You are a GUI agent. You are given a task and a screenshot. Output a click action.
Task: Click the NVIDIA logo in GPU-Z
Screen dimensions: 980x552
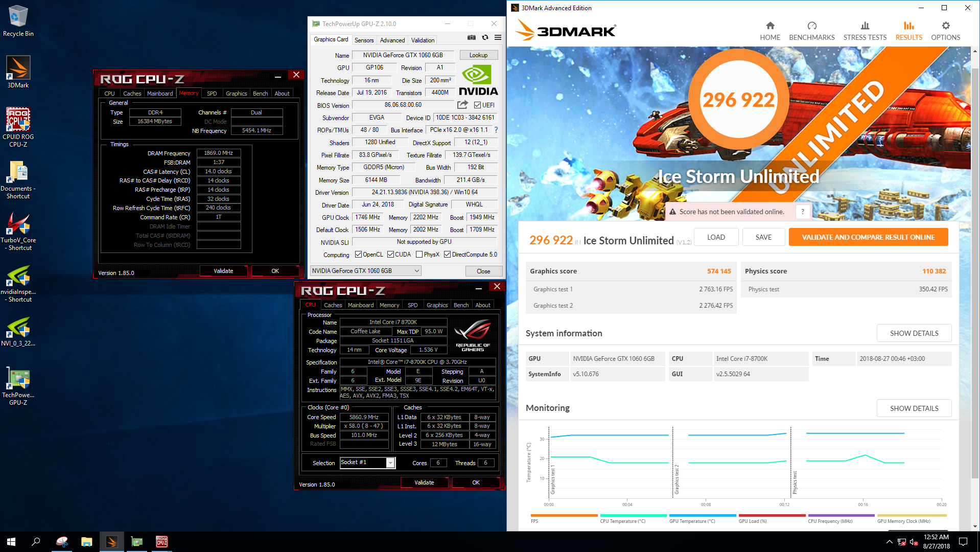(x=478, y=80)
